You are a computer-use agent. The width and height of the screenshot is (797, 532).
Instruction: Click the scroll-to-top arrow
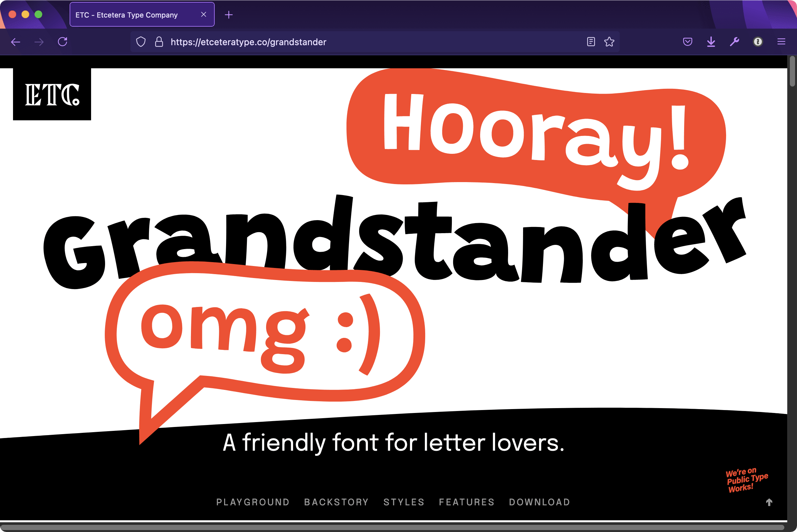(769, 502)
